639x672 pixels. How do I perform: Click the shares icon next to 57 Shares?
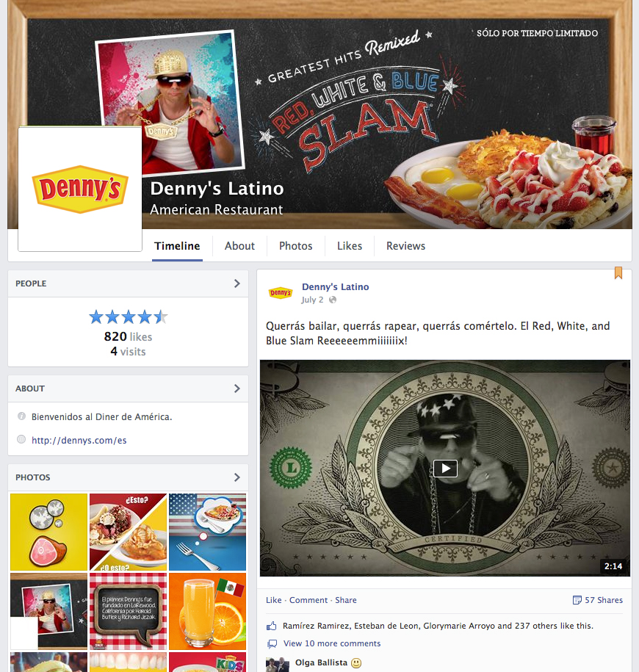point(577,600)
